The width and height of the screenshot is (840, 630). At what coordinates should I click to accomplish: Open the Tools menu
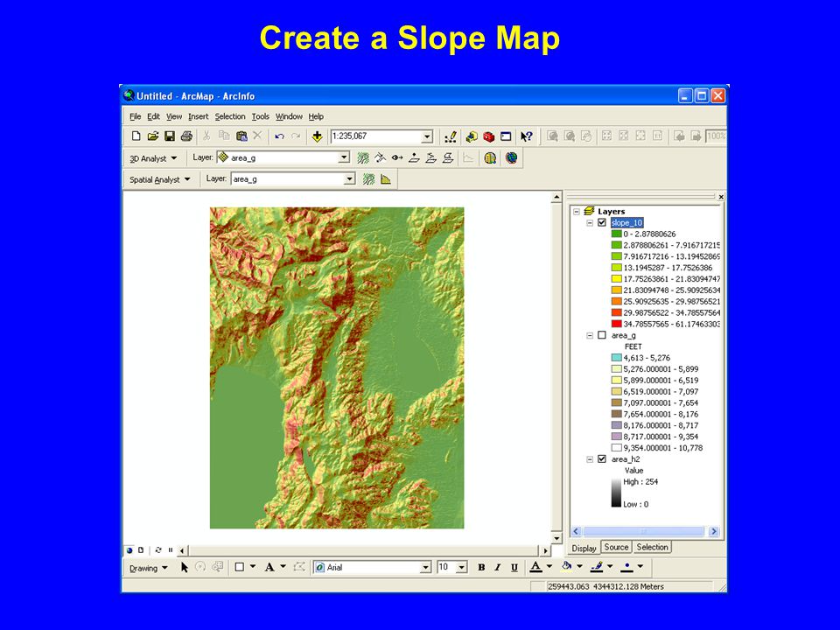click(261, 116)
